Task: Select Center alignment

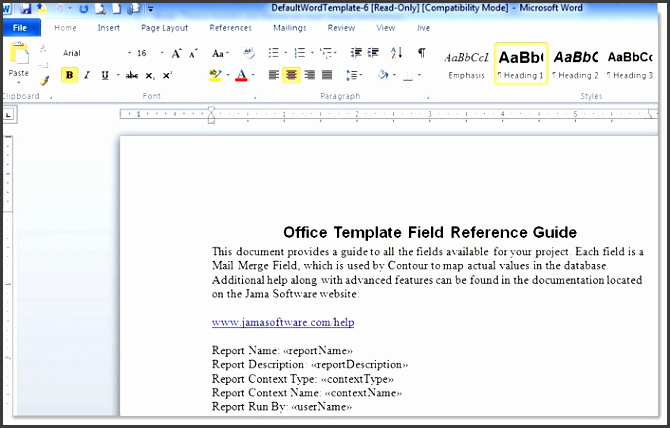Action: pos(291,75)
